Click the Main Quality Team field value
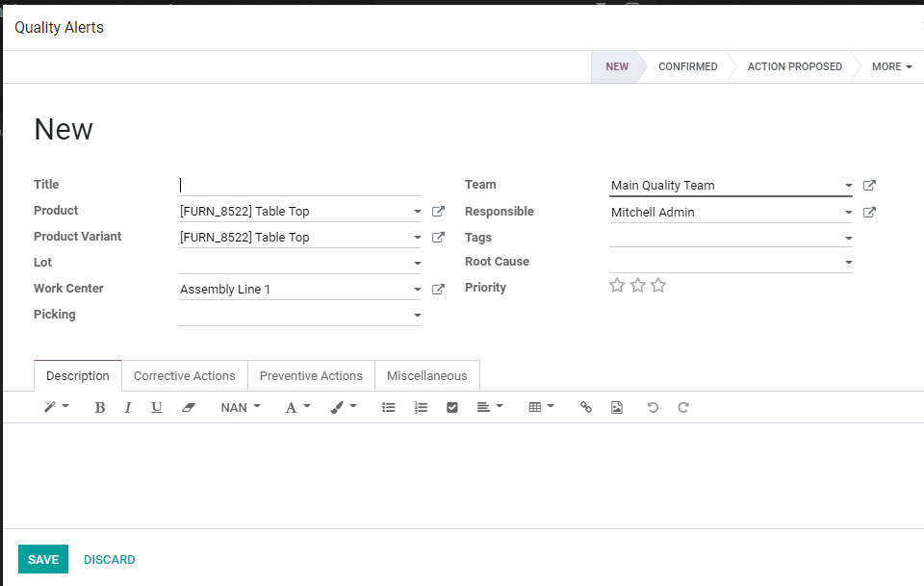This screenshot has height=586, width=924. pos(662,185)
